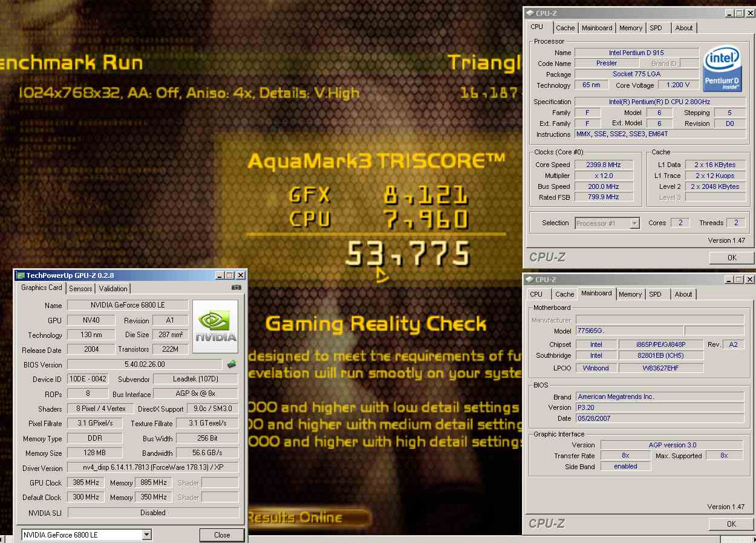The height and width of the screenshot is (543, 756).
Task: Click the AquaMark3 total score 53,775
Action: point(408,254)
